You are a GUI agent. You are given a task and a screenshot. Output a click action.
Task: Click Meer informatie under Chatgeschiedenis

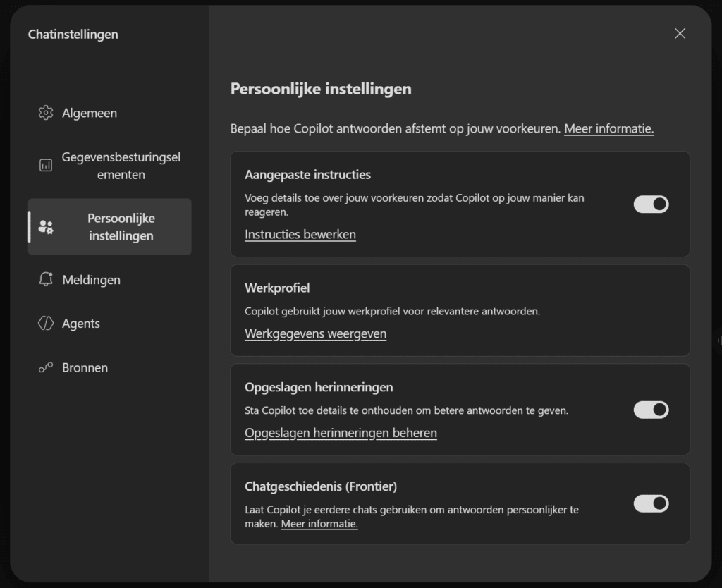coord(319,524)
